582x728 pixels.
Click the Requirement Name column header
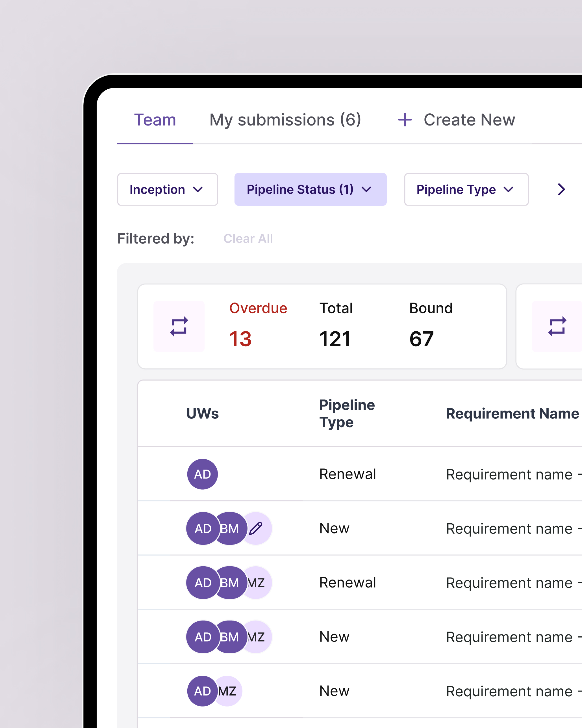512,414
